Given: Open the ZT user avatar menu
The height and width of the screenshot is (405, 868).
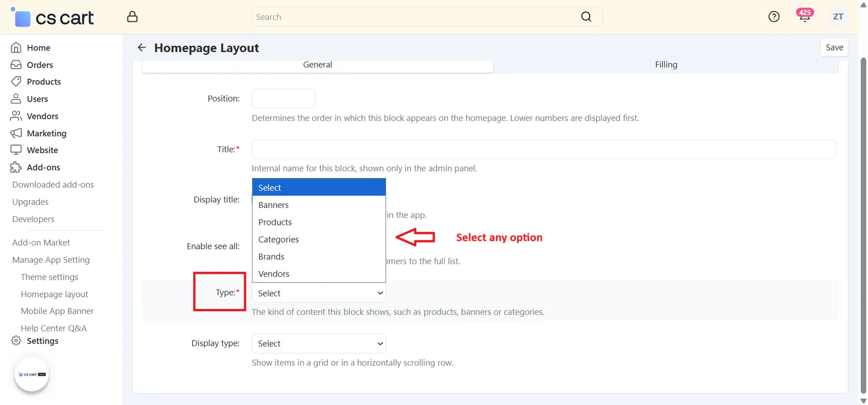Looking at the screenshot, I should [x=838, y=17].
